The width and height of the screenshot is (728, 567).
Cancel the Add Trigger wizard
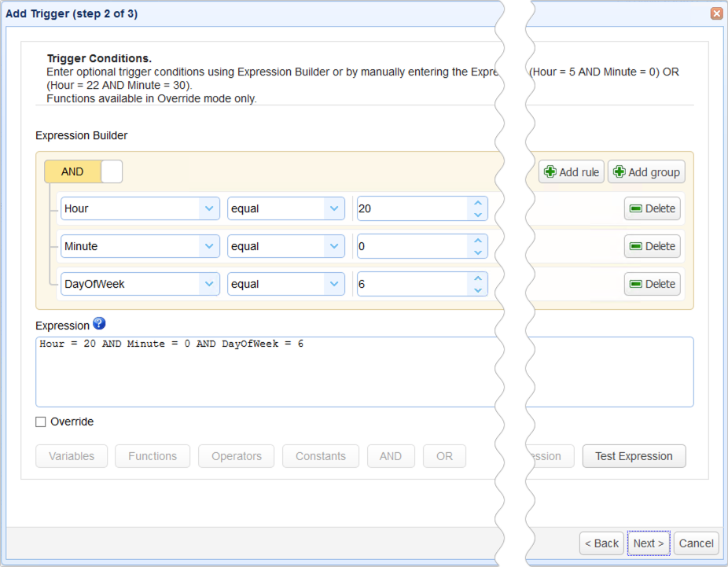696,543
